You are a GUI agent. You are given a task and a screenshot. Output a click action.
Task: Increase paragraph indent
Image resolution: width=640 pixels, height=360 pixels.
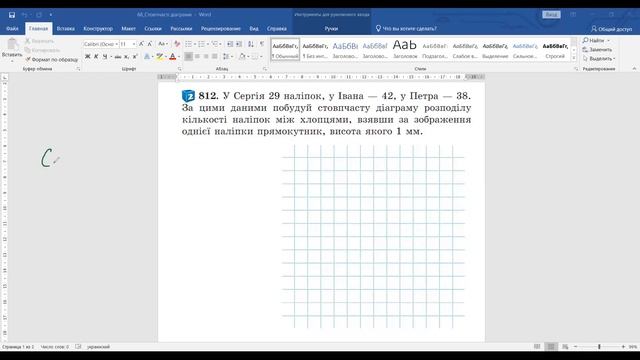[239, 44]
